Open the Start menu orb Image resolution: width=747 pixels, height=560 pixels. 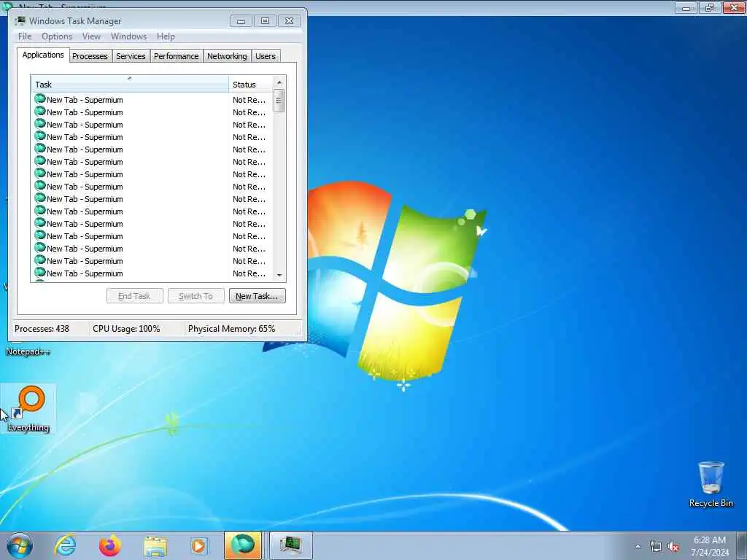[20, 545]
